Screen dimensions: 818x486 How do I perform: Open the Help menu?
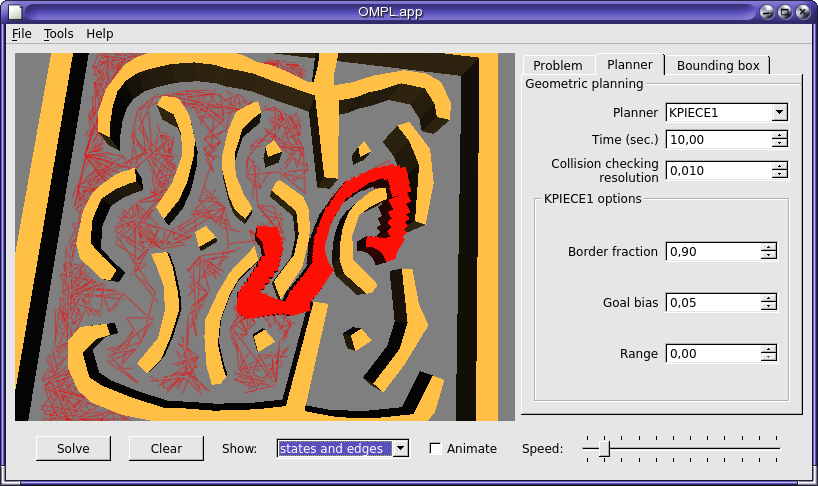coord(100,34)
